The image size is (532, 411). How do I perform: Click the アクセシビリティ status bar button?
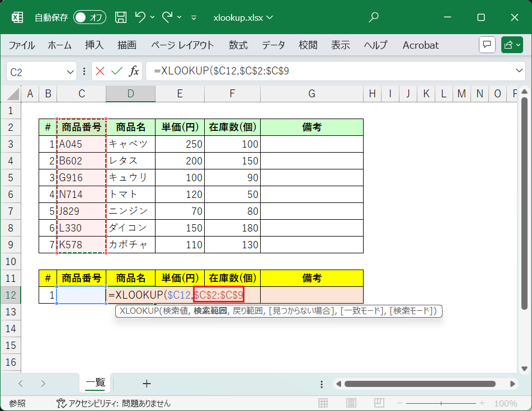(x=114, y=403)
